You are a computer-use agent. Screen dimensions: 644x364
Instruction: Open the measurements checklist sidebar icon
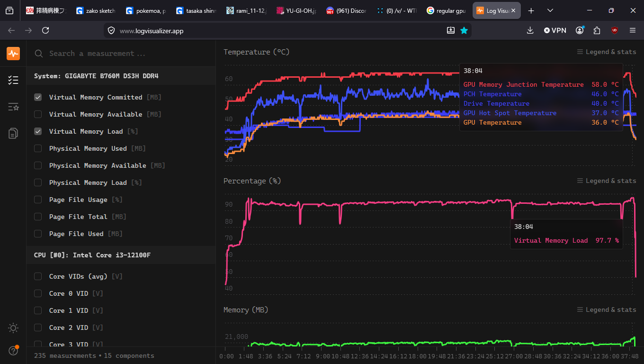[x=13, y=80]
